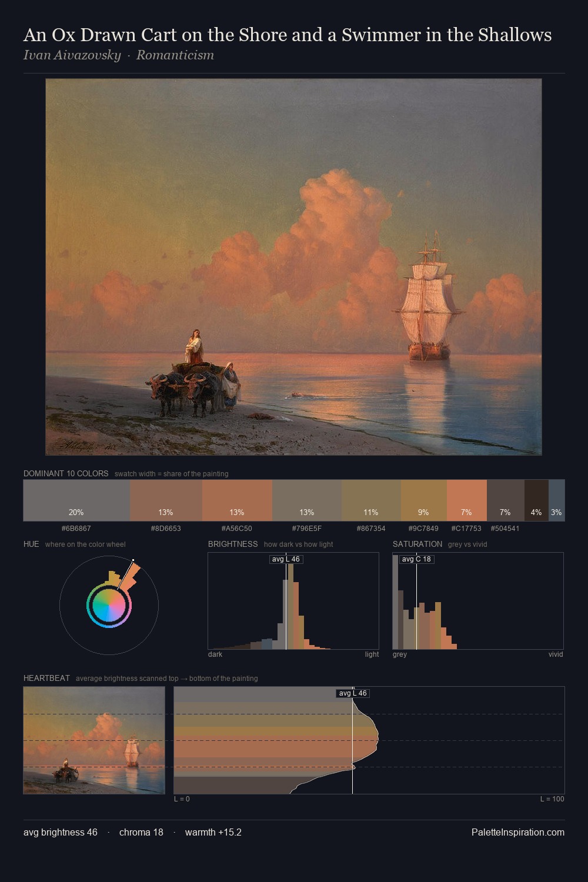Click avg L 46 label in Brightness histogram
588x882 pixels.
point(286,559)
